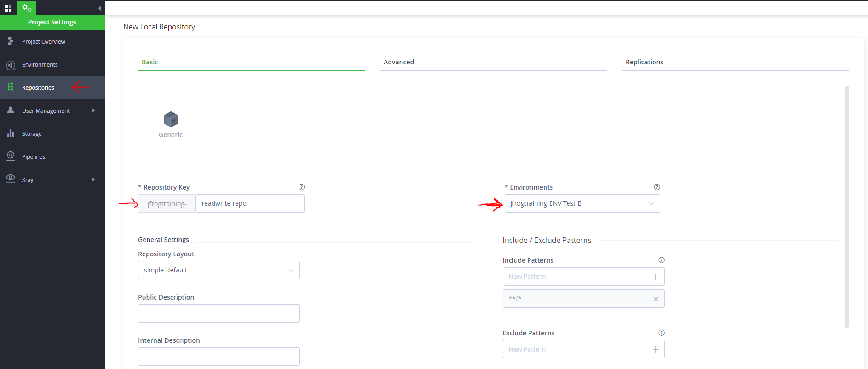Open the Environments dropdown

point(582,203)
